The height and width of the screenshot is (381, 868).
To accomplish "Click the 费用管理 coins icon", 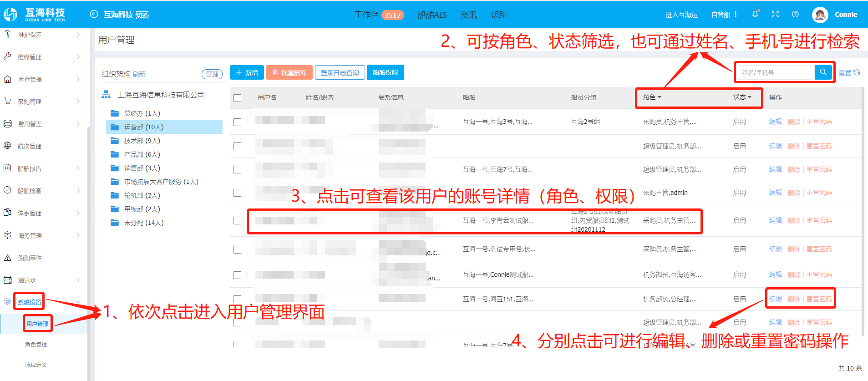I will pos(7,123).
